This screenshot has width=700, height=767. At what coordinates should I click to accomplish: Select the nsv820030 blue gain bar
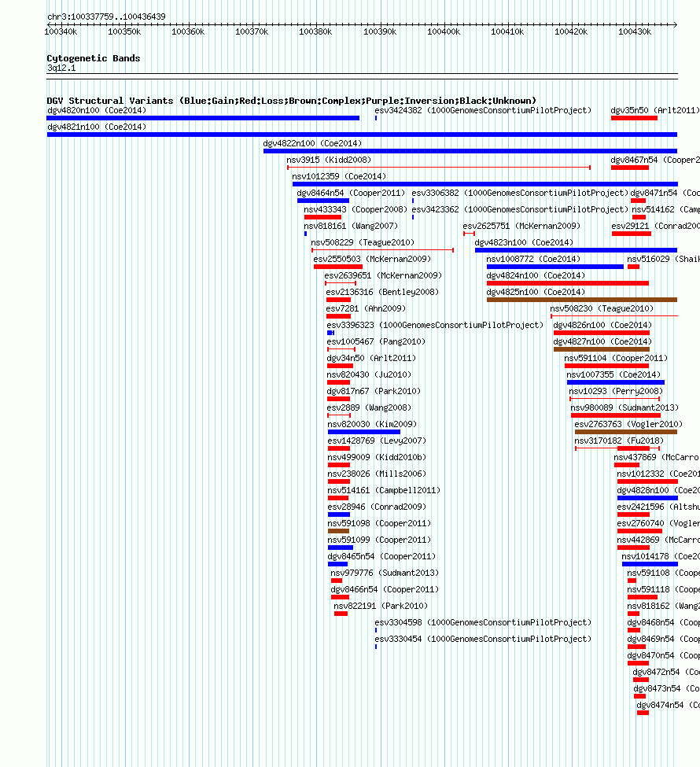coord(364,432)
